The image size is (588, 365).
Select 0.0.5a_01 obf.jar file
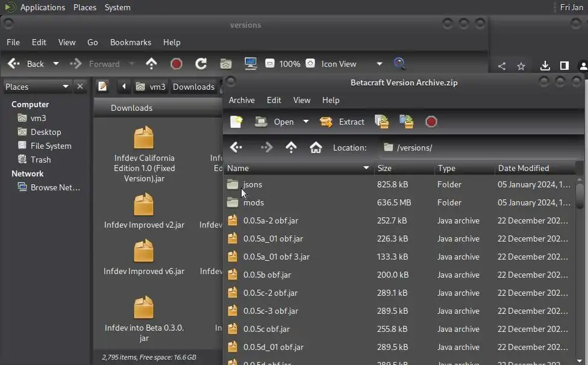point(399,239)
